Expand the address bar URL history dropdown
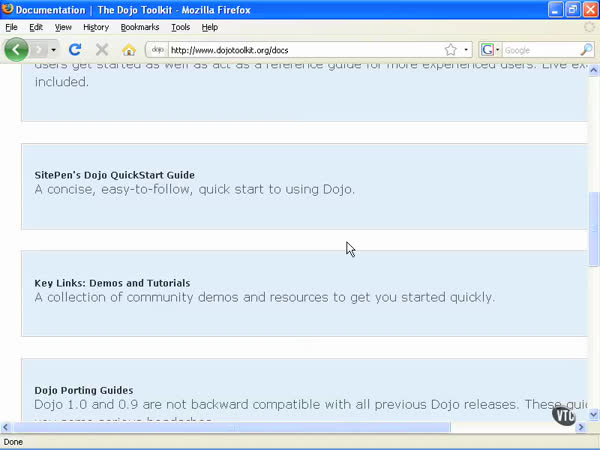The width and height of the screenshot is (600, 450). tap(466, 49)
